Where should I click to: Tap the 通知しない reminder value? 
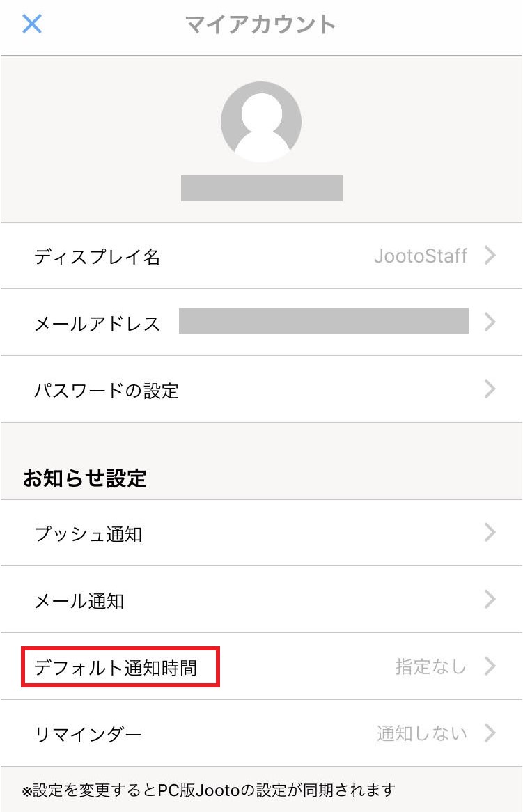[x=422, y=733]
